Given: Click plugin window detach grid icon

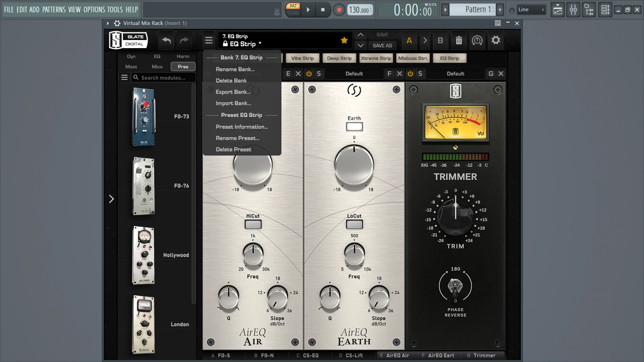Looking at the screenshot, I should pos(498,23).
